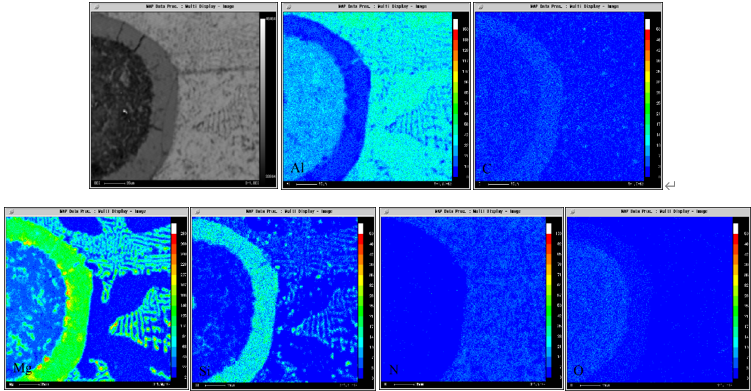Viewport: 751px width, 391px height.
Task: Click the rainbow color scale in C window
Action: (x=648, y=99)
